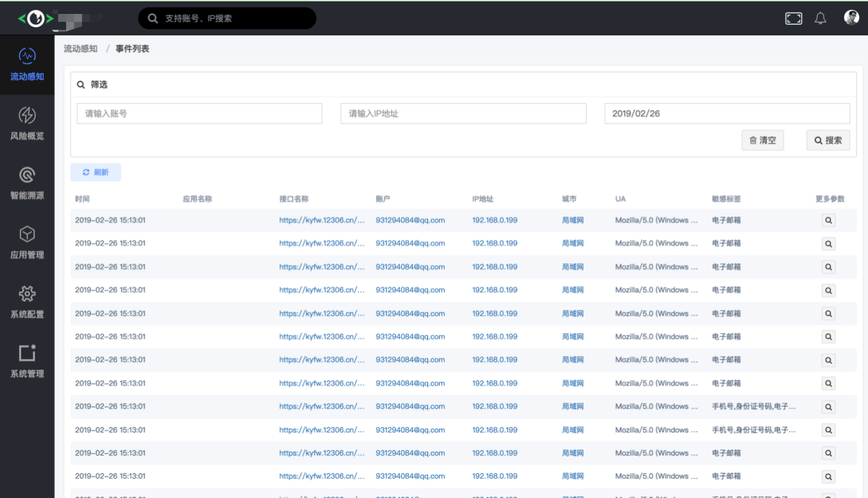868x498 pixels.
Task: Click the 请输入IP地址 filter field
Action: click(463, 113)
